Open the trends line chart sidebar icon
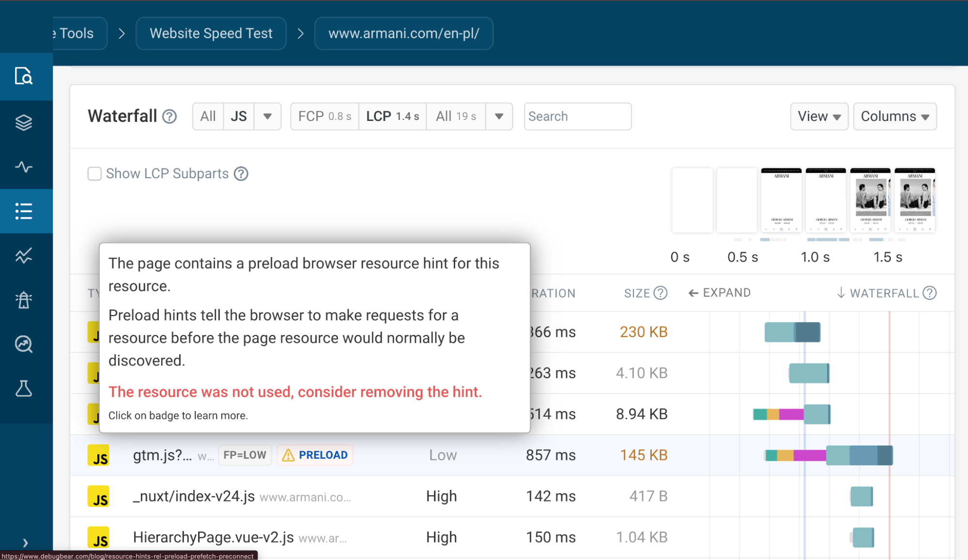Viewport: 968px width, 560px height. coord(23,256)
